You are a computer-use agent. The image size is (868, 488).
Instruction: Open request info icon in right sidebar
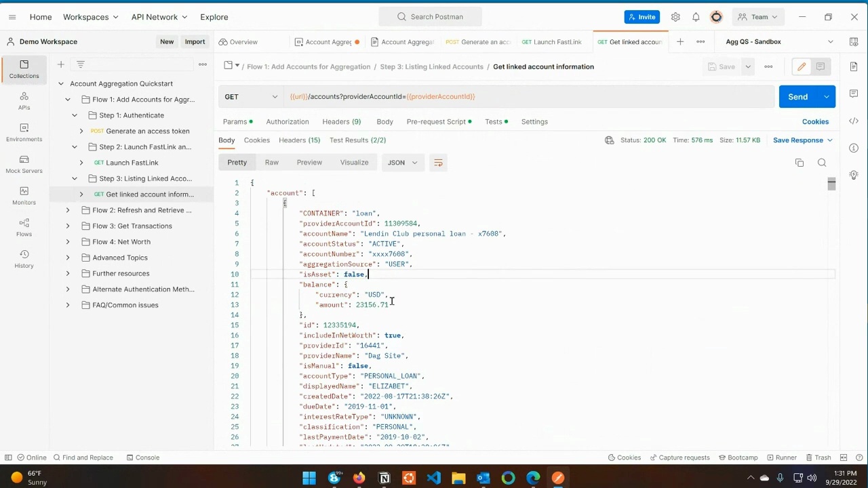[x=854, y=148]
